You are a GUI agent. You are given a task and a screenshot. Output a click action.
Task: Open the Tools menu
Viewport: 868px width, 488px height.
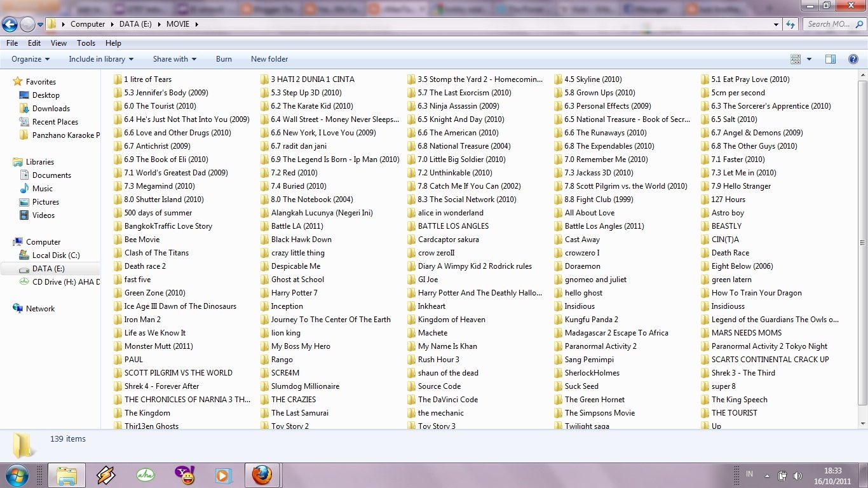click(86, 43)
